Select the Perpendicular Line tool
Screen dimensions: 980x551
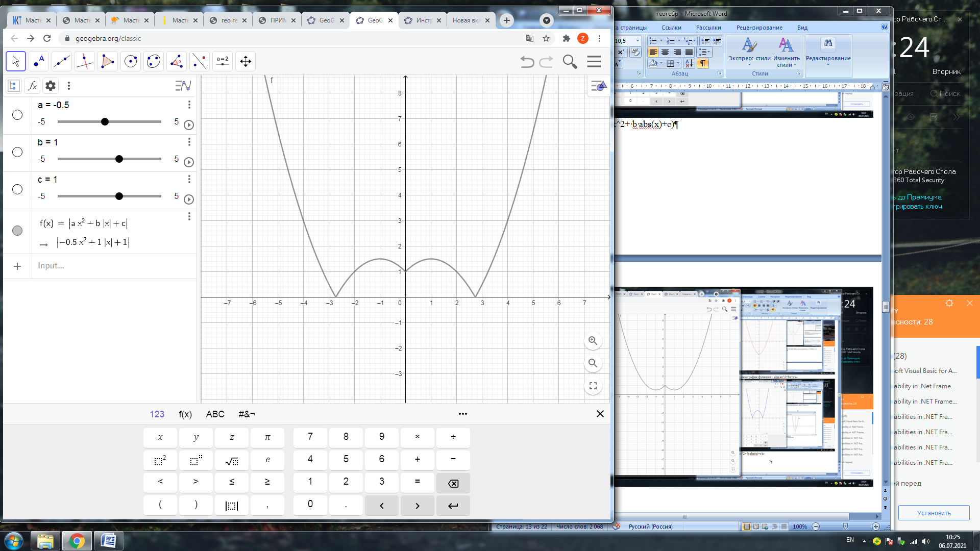pyautogui.click(x=85, y=61)
